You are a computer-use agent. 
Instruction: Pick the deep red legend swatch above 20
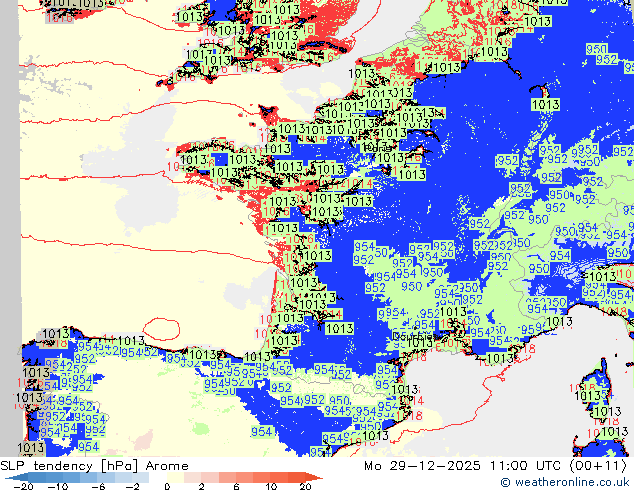click(313, 478)
